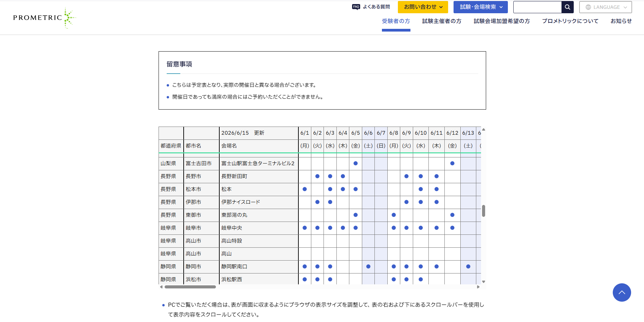Click the table's vertical scrollbar thumb

[483, 211]
